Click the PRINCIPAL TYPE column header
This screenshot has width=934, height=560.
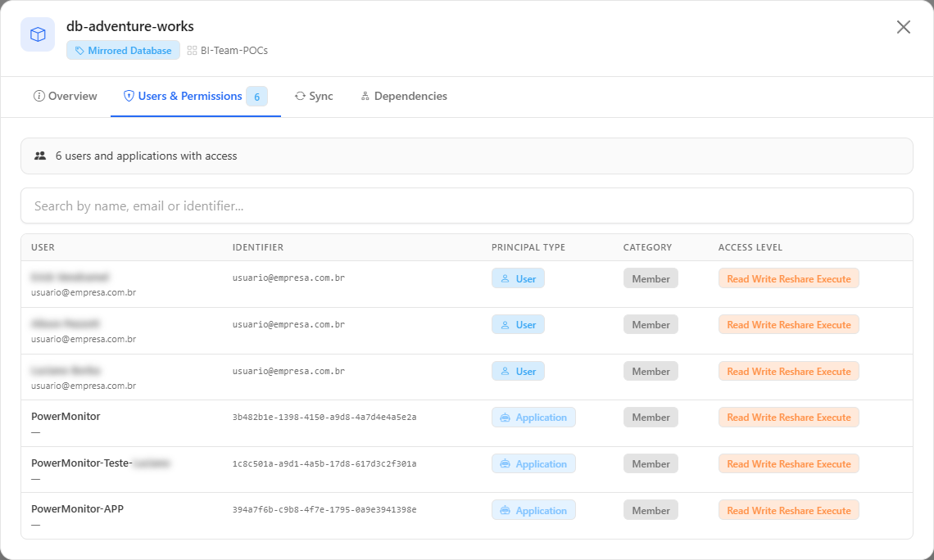tap(528, 247)
